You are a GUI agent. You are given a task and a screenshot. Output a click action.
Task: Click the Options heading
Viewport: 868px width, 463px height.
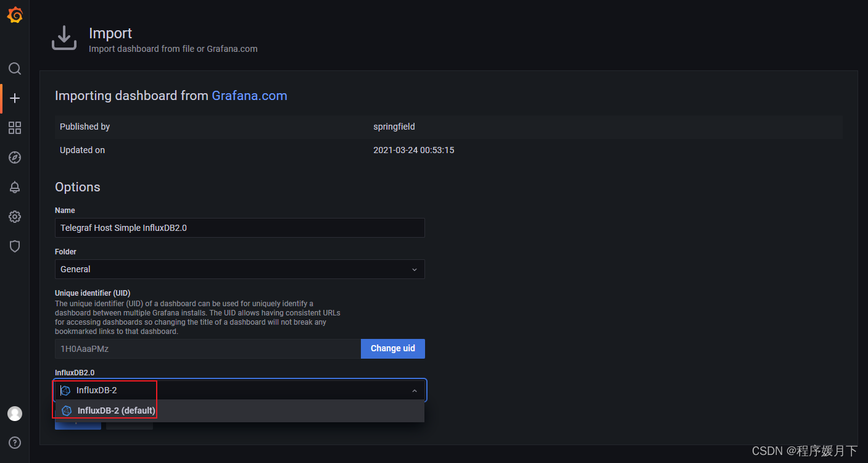tap(78, 187)
